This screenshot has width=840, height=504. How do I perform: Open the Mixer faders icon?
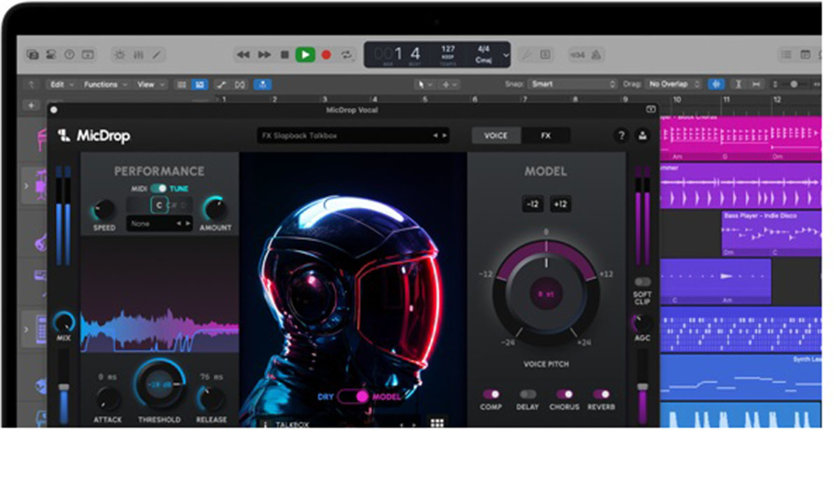point(139,55)
